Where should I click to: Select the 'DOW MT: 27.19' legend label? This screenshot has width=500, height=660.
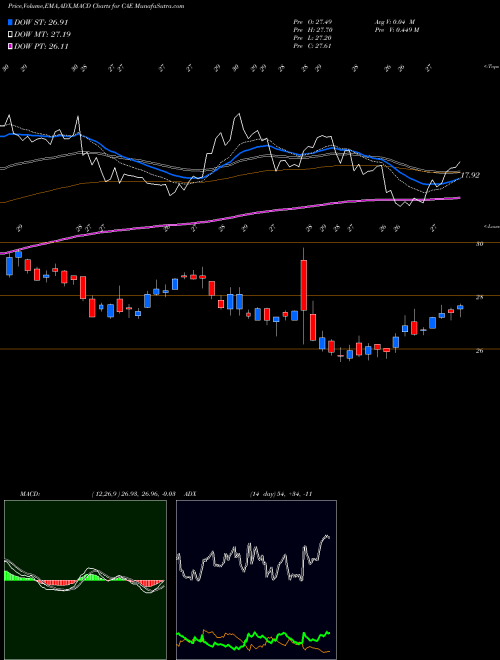(x=42, y=34)
